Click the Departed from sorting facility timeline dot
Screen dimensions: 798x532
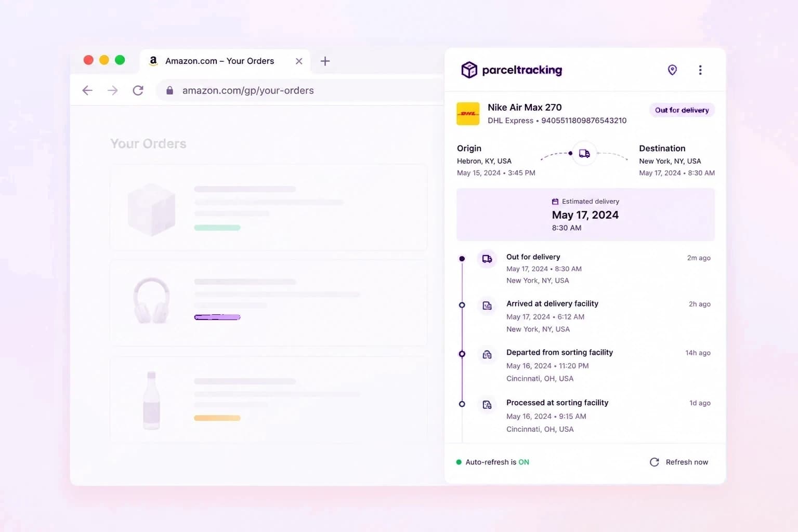click(x=462, y=354)
